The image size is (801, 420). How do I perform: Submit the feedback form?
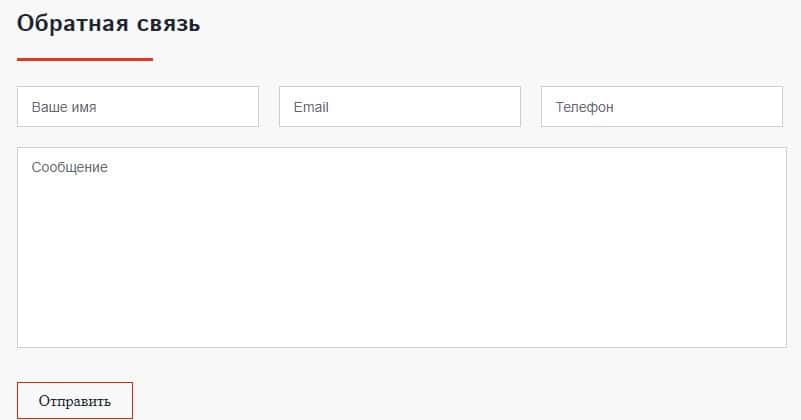[x=75, y=401]
